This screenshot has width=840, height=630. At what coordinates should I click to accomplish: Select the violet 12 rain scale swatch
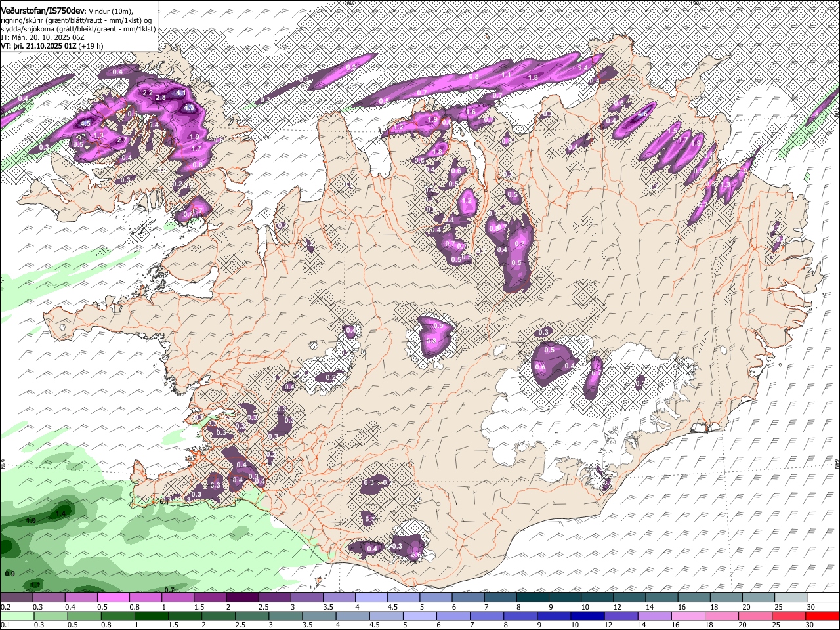click(x=621, y=616)
